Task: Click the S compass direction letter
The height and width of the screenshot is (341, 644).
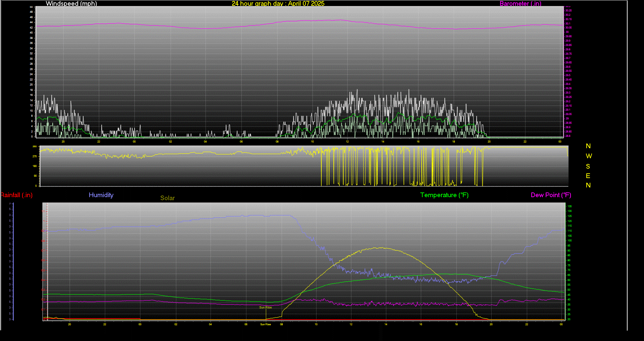Action: 588,167
